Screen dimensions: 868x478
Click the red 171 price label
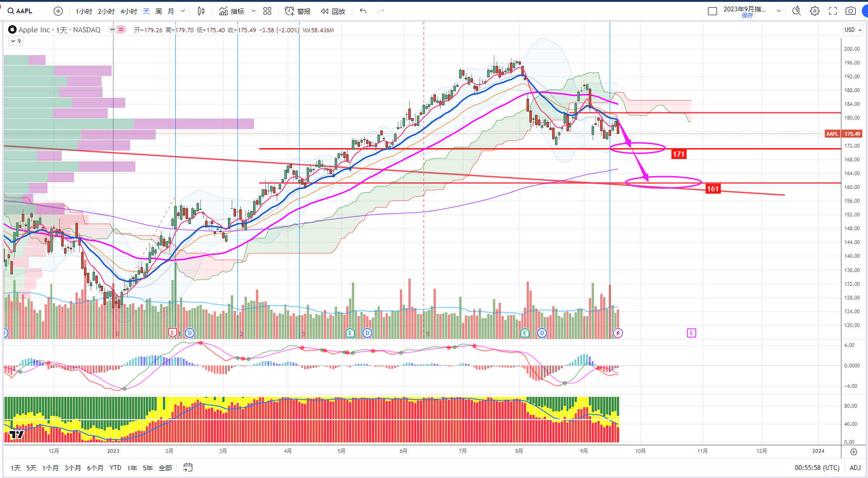(x=679, y=154)
